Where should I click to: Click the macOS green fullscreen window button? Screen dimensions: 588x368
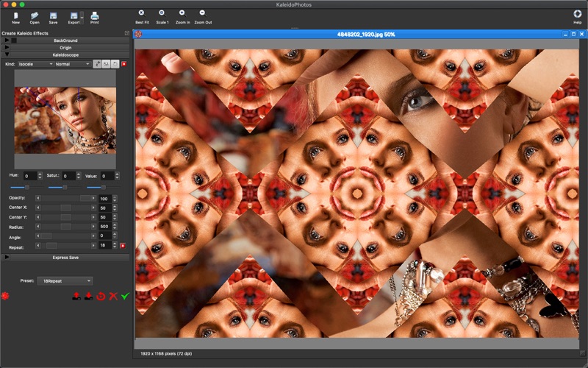(22, 4)
